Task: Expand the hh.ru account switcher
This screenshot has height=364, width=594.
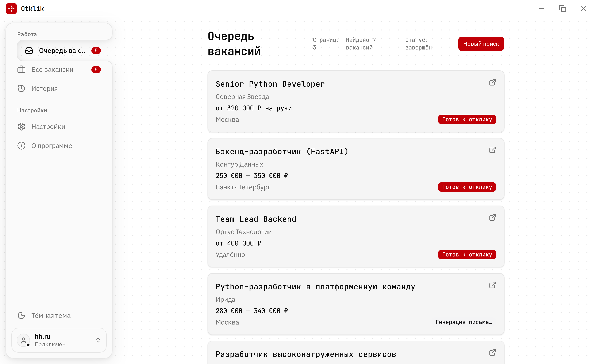Action: [59, 340]
